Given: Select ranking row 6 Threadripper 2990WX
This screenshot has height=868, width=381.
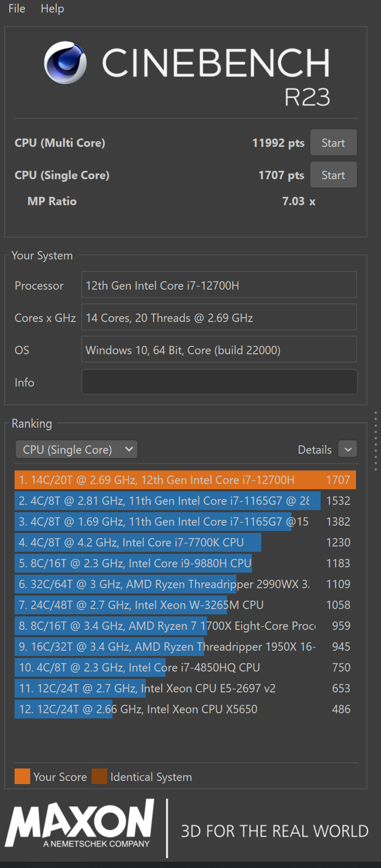Looking at the screenshot, I should [x=185, y=584].
